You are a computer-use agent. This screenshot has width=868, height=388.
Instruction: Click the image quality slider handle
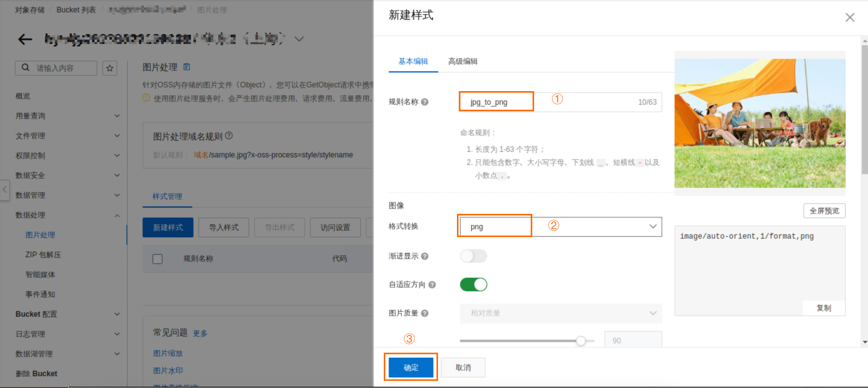point(581,341)
